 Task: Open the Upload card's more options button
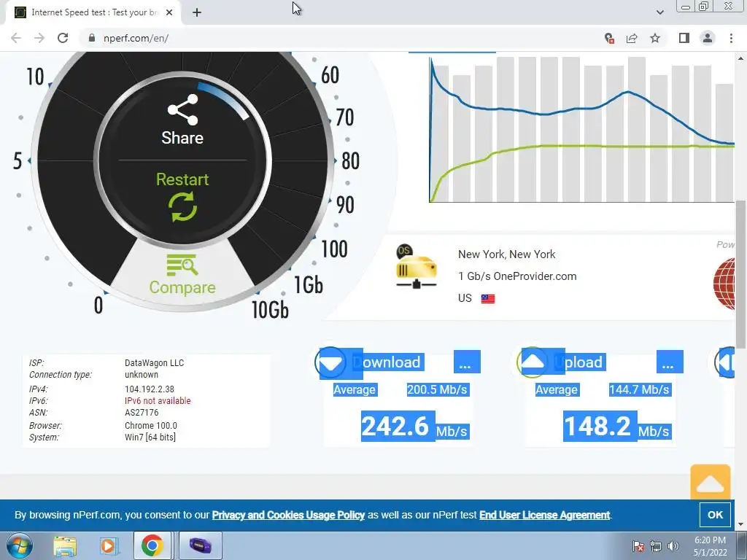[670, 362]
